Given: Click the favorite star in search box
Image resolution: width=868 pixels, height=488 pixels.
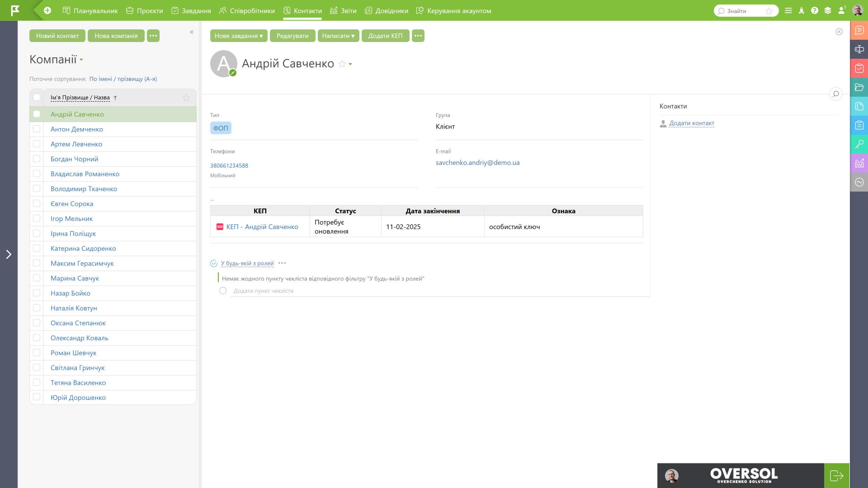Looking at the screenshot, I should (x=769, y=11).
